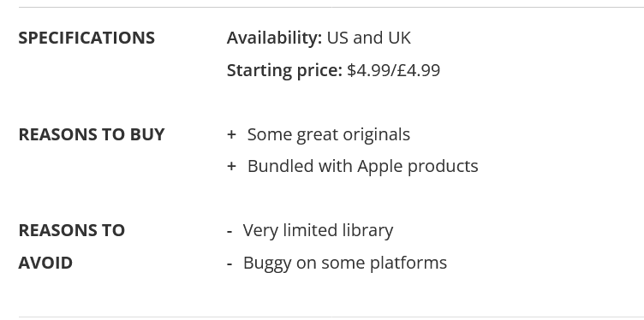644x320 pixels.
Task: Click the top horizontal divider line
Action: tap(331, 7)
